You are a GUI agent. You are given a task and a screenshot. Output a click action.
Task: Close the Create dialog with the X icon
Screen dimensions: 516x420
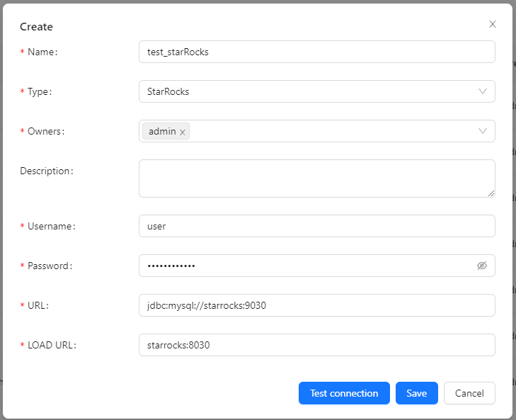click(x=493, y=24)
